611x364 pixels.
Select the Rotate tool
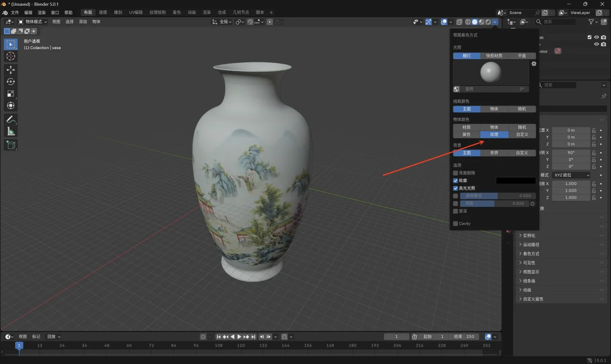click(x=11, y=82)
